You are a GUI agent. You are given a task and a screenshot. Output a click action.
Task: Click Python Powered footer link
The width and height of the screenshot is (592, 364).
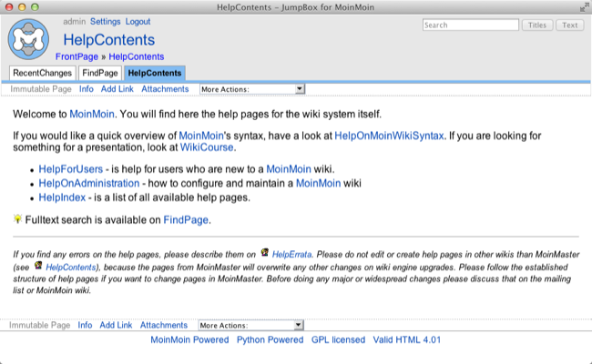[x=270, y=339]
